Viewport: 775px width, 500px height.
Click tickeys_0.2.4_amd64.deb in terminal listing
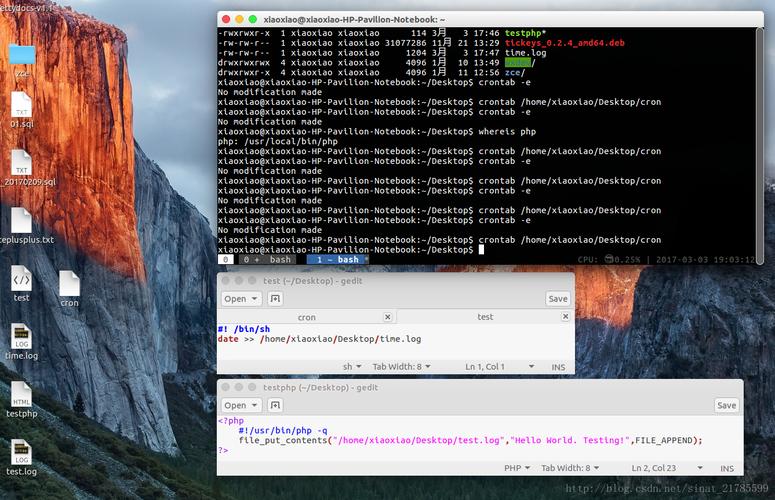pyautogui.click(x=564, y=43)
